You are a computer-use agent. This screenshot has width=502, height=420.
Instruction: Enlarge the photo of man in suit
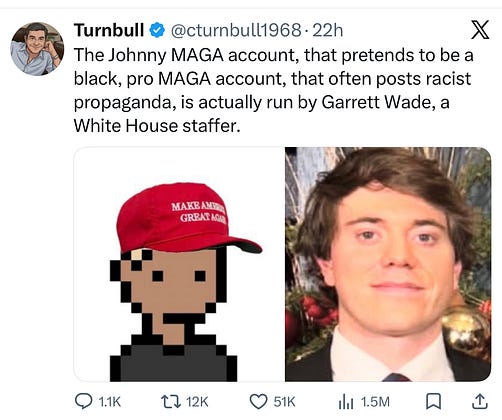[x=388, y=264]
